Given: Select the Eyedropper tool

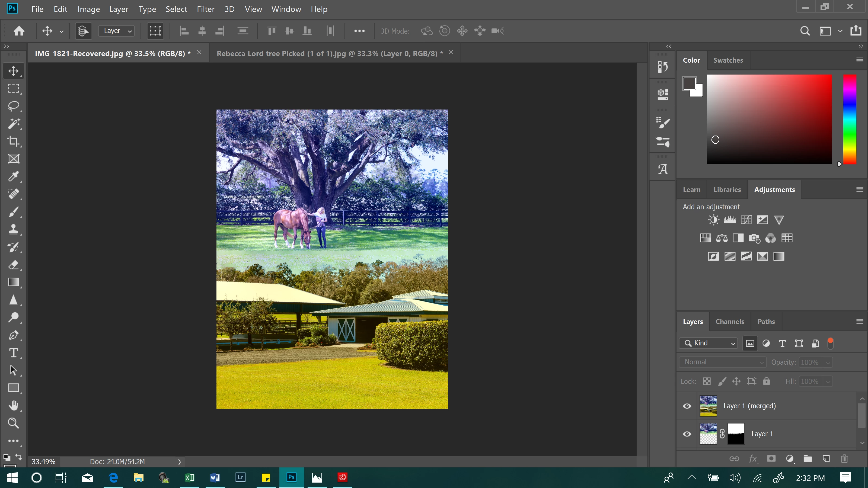Looking at the screenshot, I should point(14,176).
